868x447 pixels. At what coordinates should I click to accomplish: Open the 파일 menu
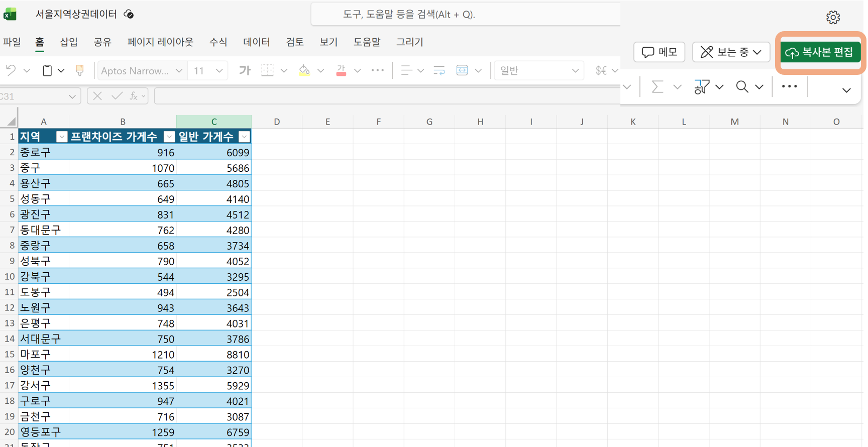click(x=12, y=42)
